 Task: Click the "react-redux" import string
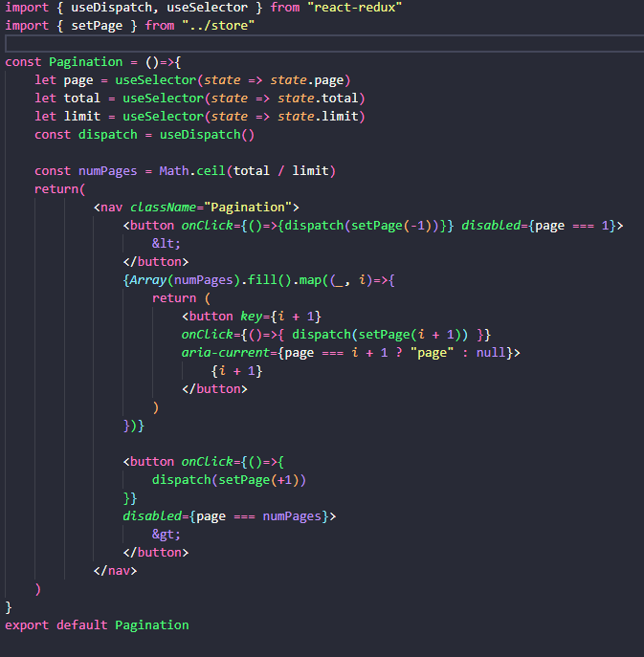(355, 7)
